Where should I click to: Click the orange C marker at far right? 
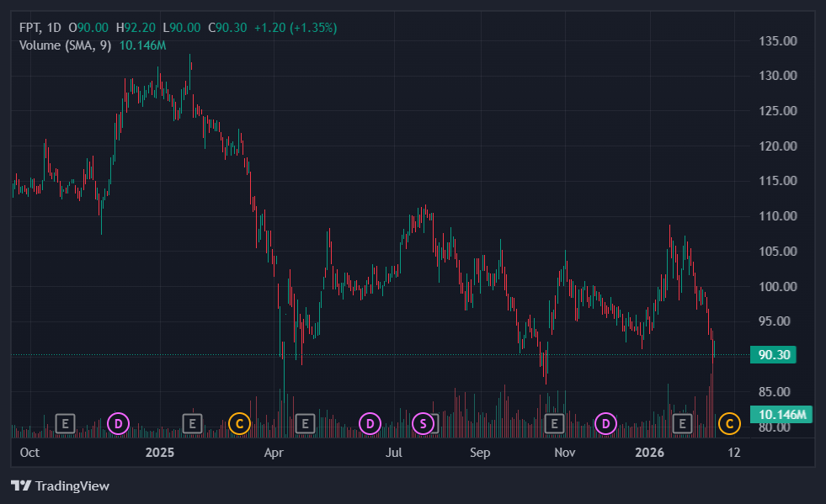[x=730, y=422]
